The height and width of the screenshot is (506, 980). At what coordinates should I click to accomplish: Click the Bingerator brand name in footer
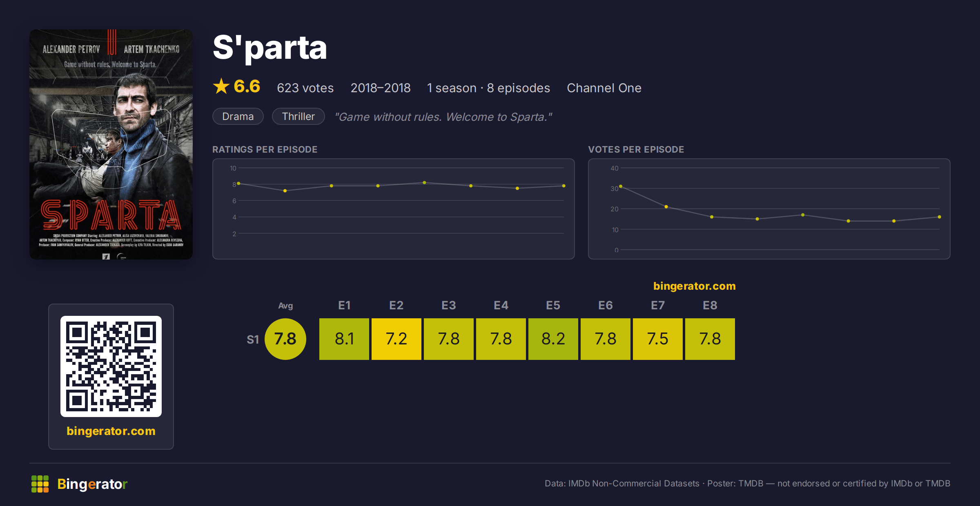[92, 484]
